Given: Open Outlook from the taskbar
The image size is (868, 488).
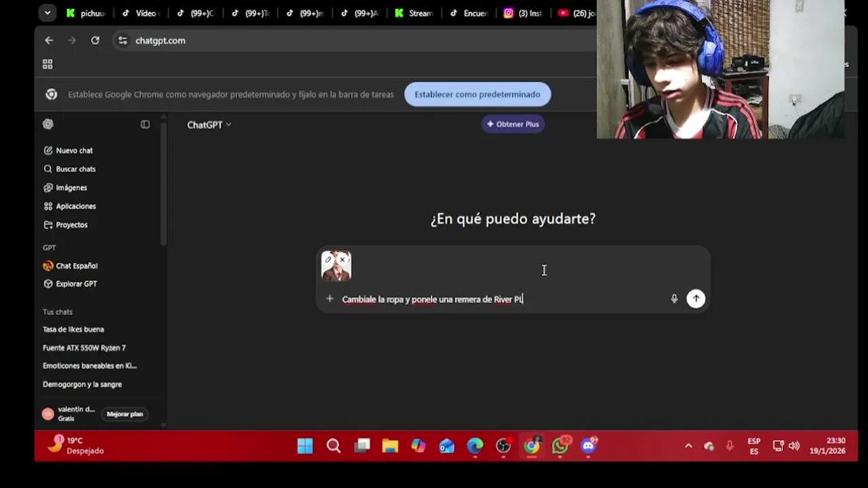Looking at the screenshot, I should (447, 446).
